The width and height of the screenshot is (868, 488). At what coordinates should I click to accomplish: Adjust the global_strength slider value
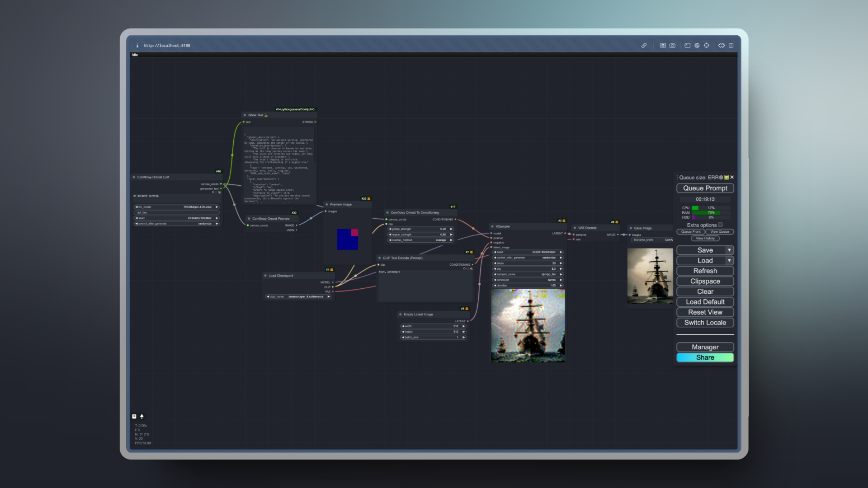pyautogui.click(x=420, y=229)
